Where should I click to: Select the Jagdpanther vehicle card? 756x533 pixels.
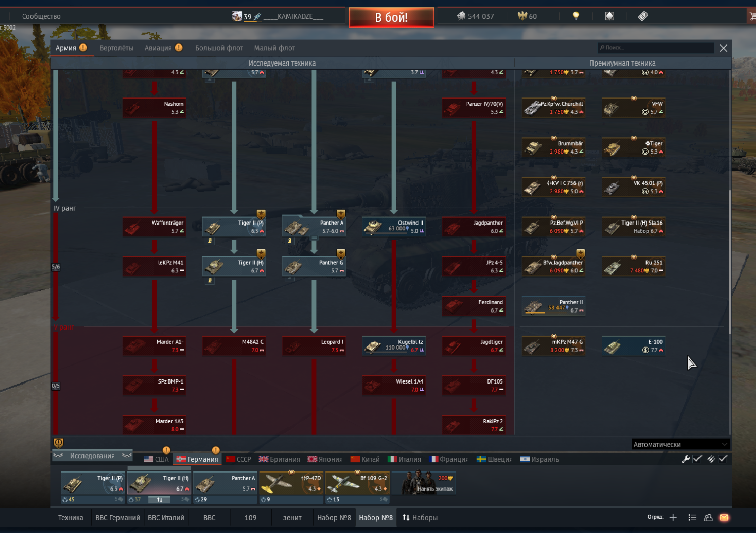(474, 226)
